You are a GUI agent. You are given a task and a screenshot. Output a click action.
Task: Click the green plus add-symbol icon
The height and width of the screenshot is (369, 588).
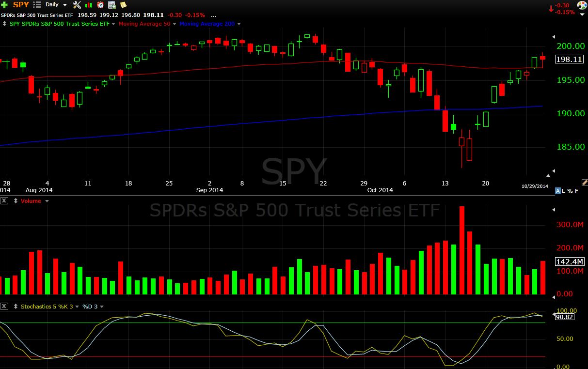point(4,4)
